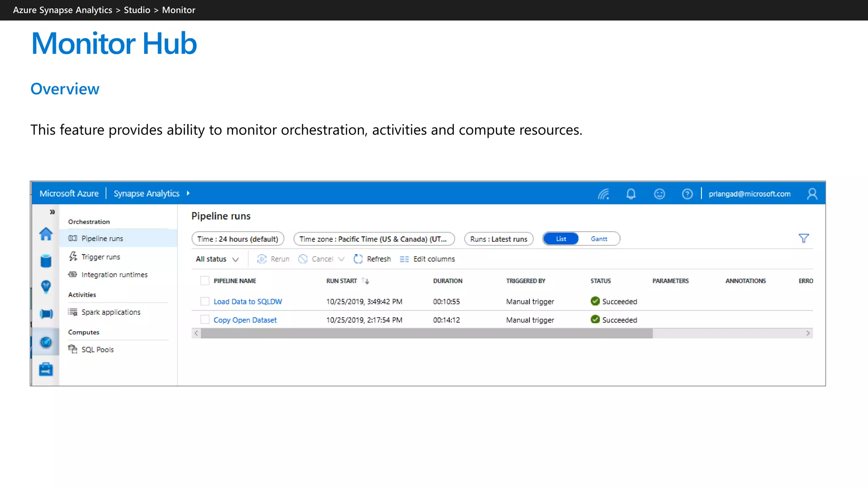Click the ANNOTATIONS column header
This screenshot has height=488, width=868.
pos(746,281)
